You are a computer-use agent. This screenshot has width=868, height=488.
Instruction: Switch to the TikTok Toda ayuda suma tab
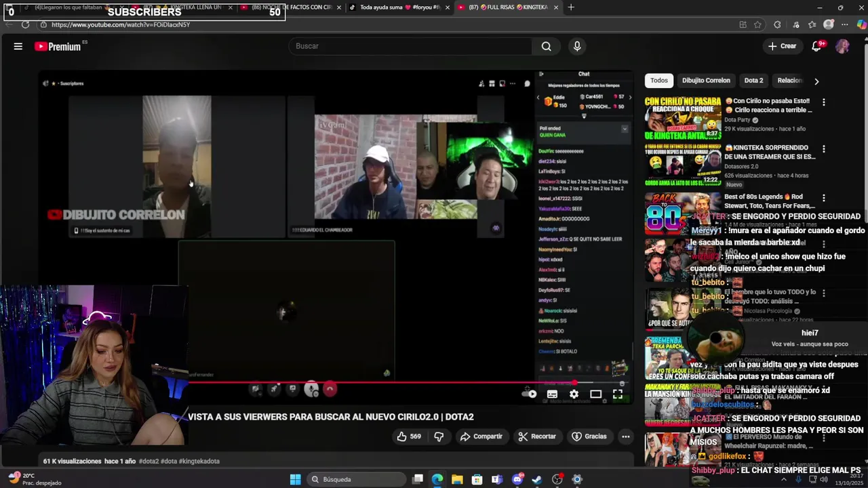[397, 7]
